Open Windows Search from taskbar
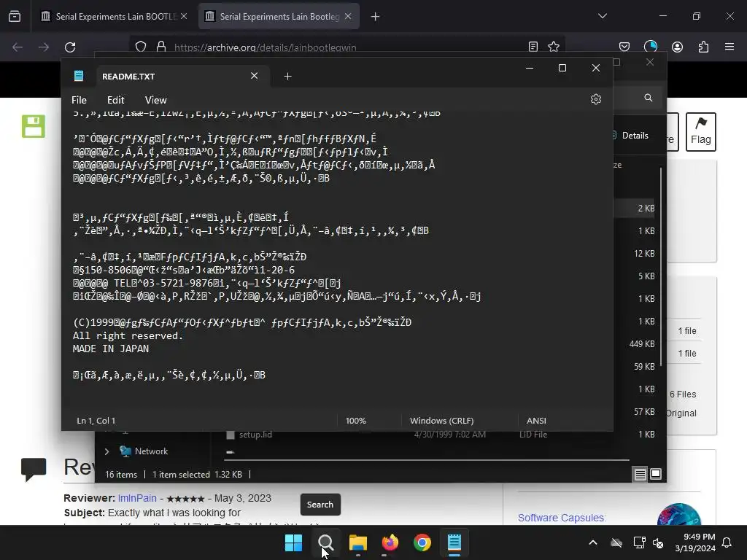 326,542
